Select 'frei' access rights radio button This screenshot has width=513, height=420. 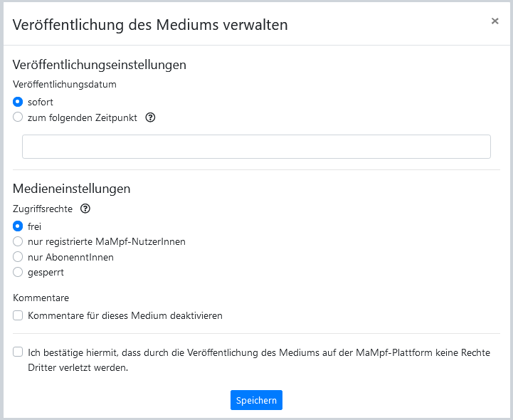click(18, 226)
